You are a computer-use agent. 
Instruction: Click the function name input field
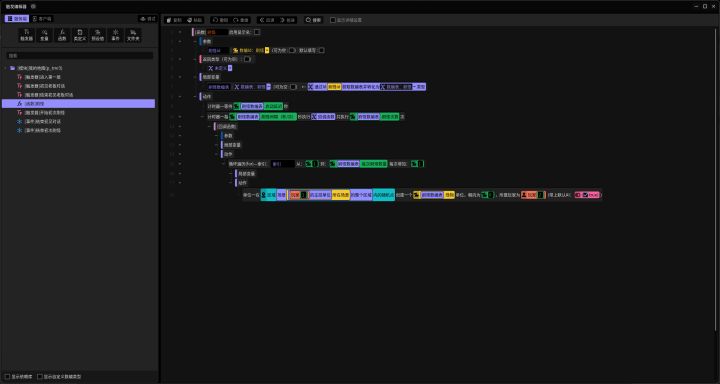217,32
